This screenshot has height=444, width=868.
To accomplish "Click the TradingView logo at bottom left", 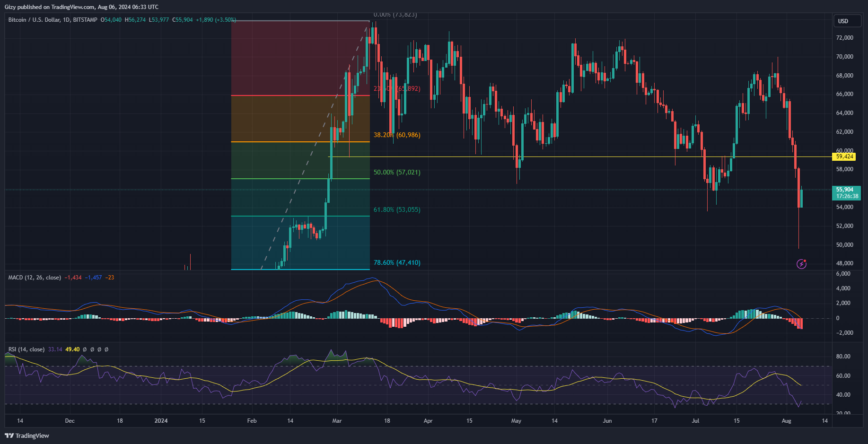I will [27, 435].
